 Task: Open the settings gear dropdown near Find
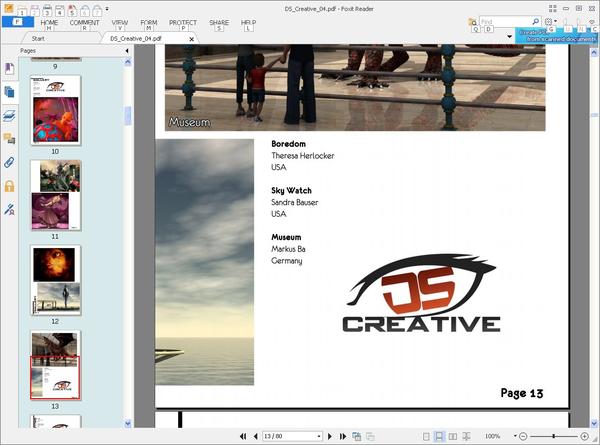pos(551,22)
